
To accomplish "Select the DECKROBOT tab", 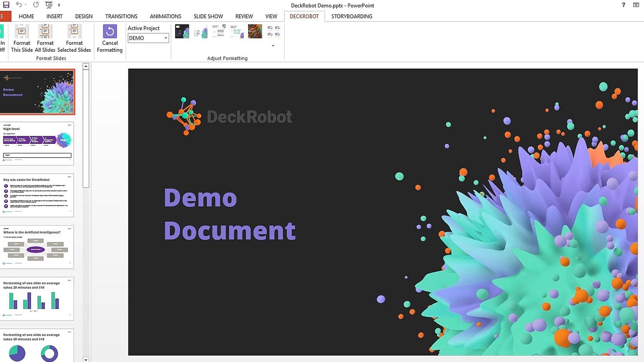I will point(304,16).
